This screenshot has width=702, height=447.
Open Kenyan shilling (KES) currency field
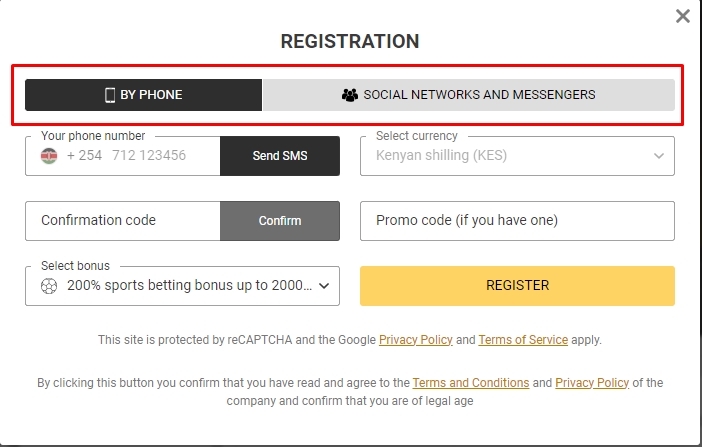(x=517, y=156)
